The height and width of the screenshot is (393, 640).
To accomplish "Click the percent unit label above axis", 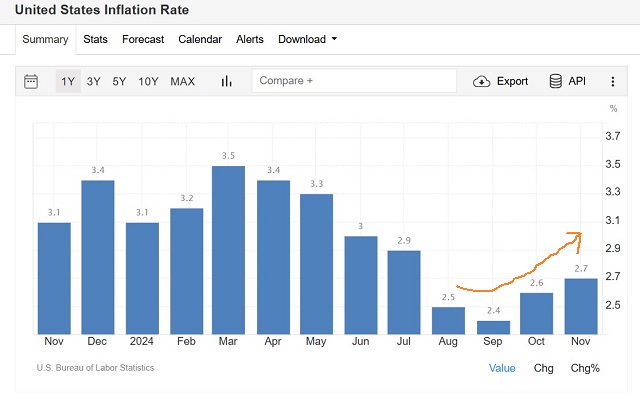I will click(x=613, y=109).
